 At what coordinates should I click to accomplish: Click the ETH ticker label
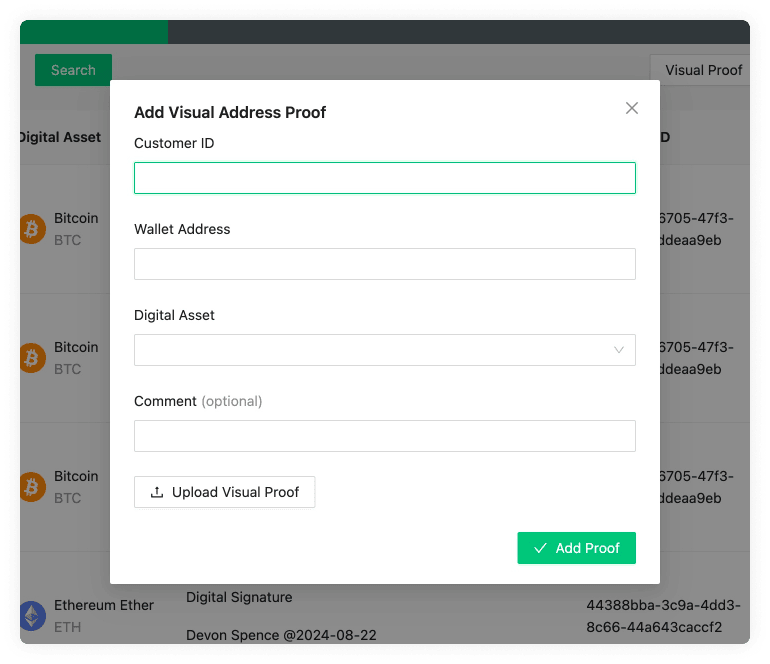click(x=67, y=627)
